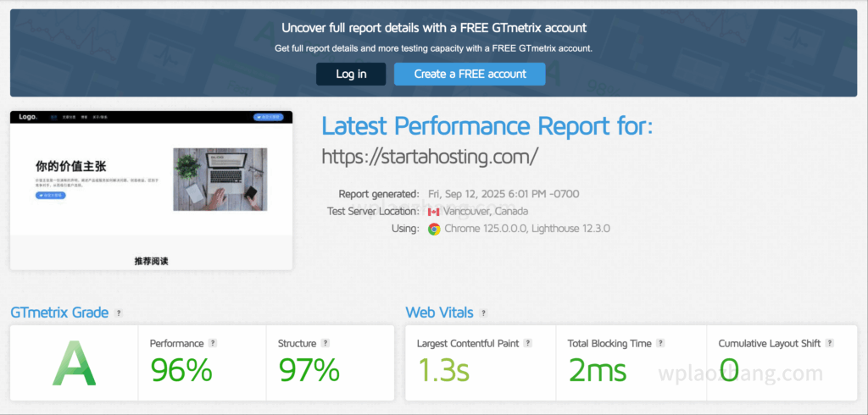Click the https://startahosting.com/ URL
The image size is (868, 415).
coord(430,157)
